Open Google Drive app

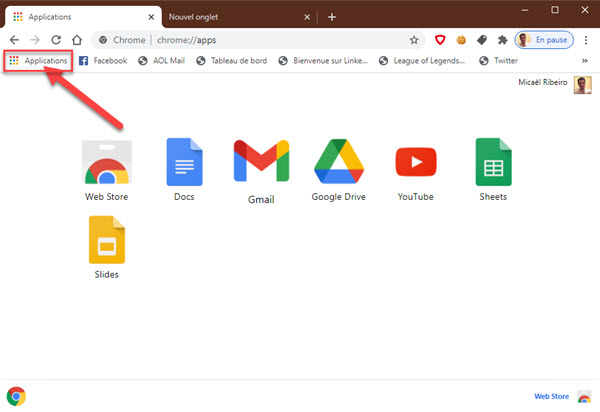[339, 170]
